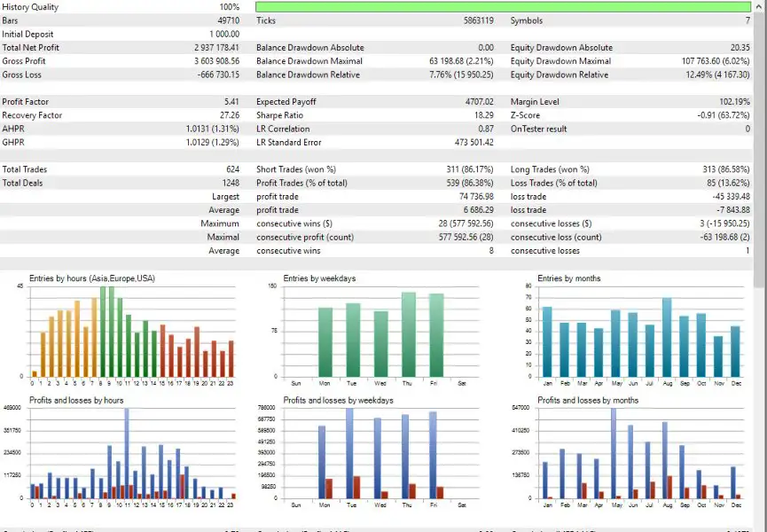Click the August bar in Entries by months
The height and width of the screenshot is (532, 767).
coord(667,338)
